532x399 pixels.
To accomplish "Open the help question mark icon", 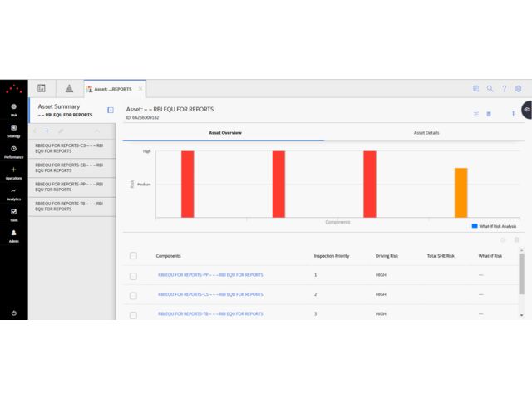I will pos(504,89).
